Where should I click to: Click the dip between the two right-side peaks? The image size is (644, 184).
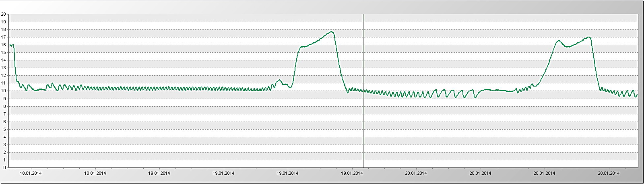(x=568, y=47)
